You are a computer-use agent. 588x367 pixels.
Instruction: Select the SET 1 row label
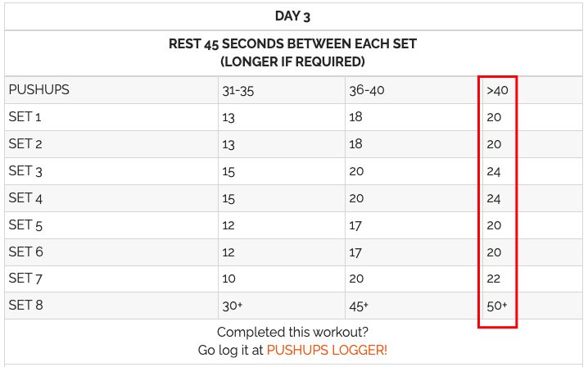tap(25, 117)
